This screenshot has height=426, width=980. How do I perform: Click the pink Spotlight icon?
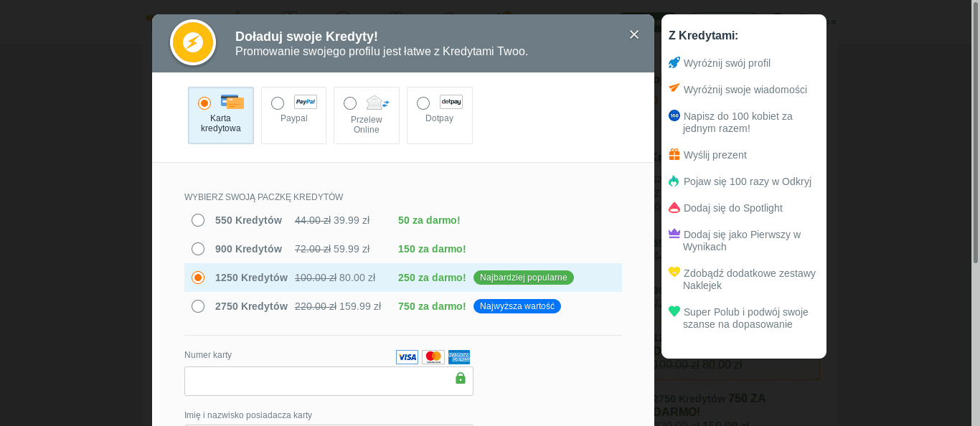pyautogui.click(x=674, y=208)
